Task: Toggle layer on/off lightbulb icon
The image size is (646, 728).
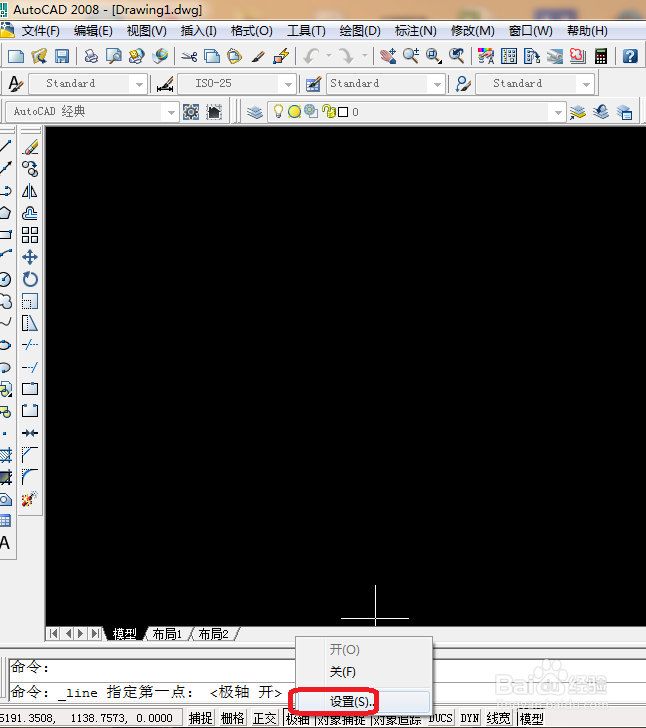Action: 278,111
